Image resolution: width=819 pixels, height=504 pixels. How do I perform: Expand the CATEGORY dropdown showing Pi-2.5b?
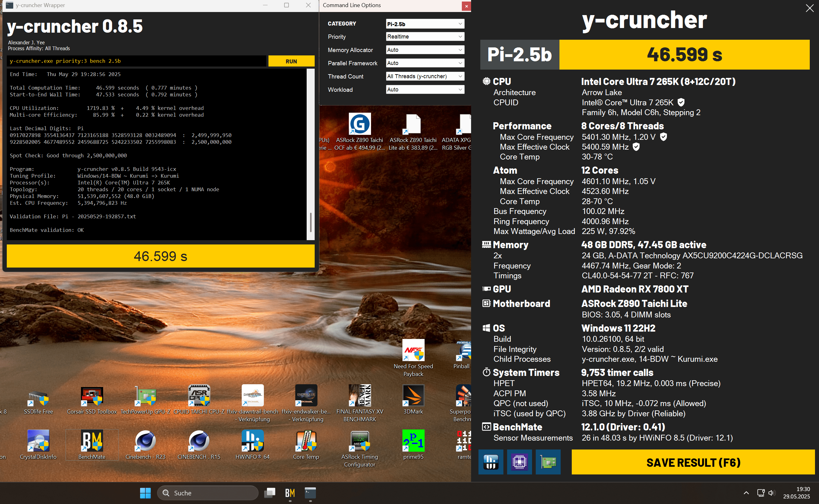click(x=425, y=24)
